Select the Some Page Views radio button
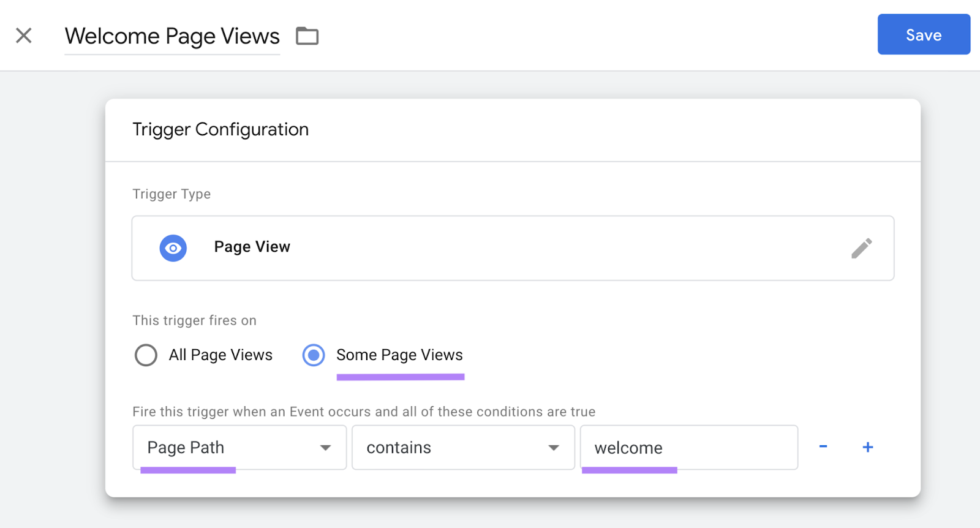Viewport: 980px width, 528px height. click(x=314, y=355)
